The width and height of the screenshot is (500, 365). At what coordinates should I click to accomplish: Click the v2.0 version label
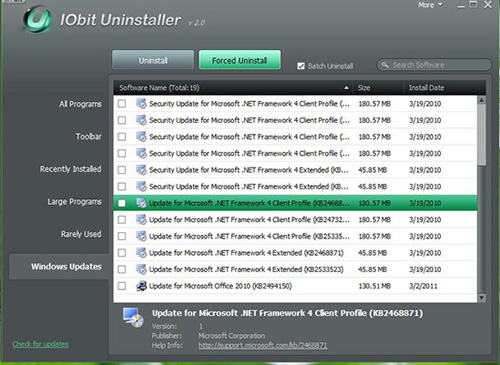tap(197, 23)
